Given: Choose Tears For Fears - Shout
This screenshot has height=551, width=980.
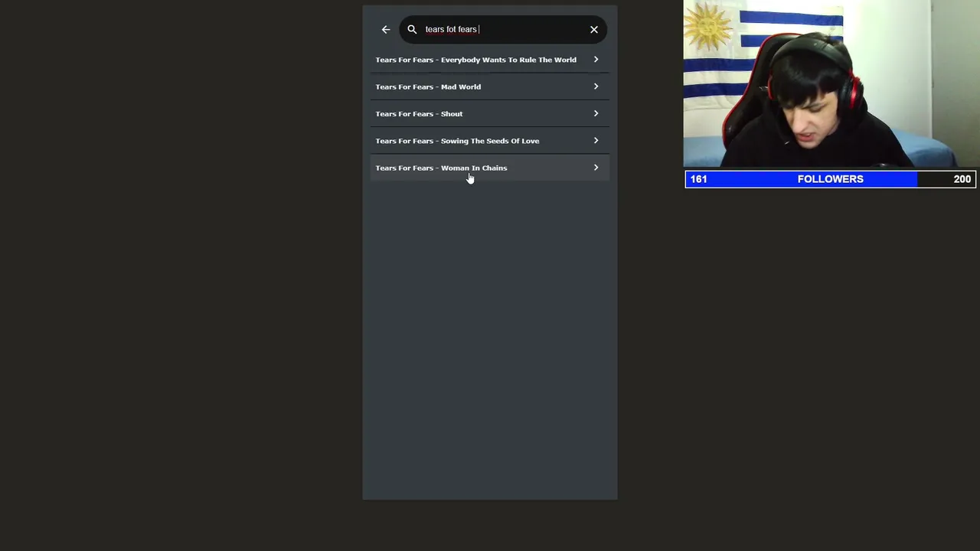Looking at the screenshot, I should 489,114.
